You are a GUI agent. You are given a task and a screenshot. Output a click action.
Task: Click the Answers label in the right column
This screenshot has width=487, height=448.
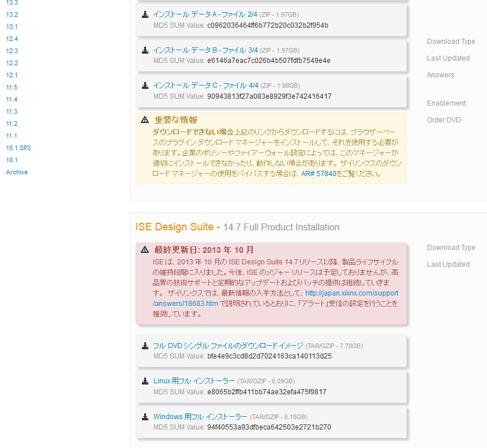tap(440, 75)
